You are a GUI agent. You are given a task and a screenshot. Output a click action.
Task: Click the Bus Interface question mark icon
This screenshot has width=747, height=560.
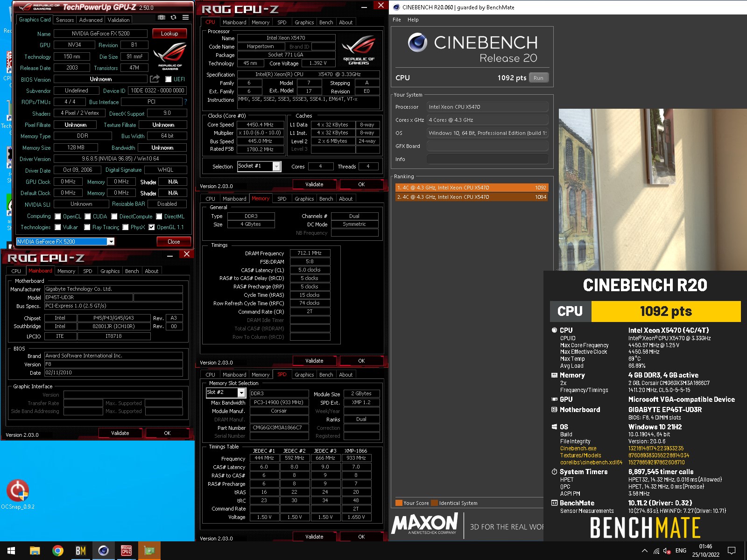click(185, 102)
